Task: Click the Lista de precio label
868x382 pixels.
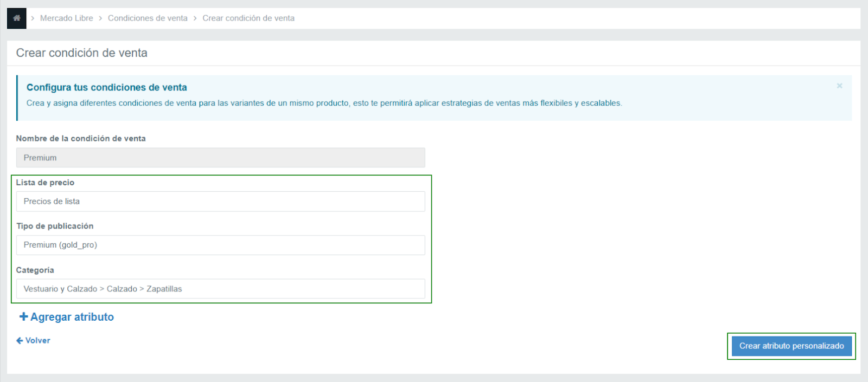Action: pyautogui.click(x=45, y=183)
